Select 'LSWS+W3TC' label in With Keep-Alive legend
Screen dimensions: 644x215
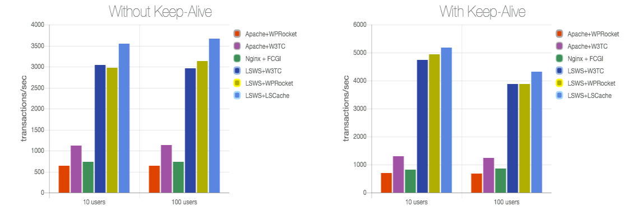click(x=586, y=71)
